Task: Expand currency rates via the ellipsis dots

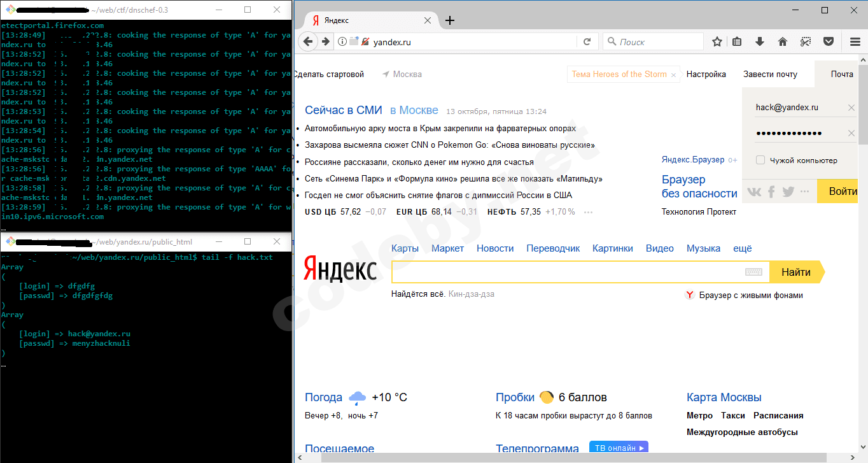Action: [588, 212]
